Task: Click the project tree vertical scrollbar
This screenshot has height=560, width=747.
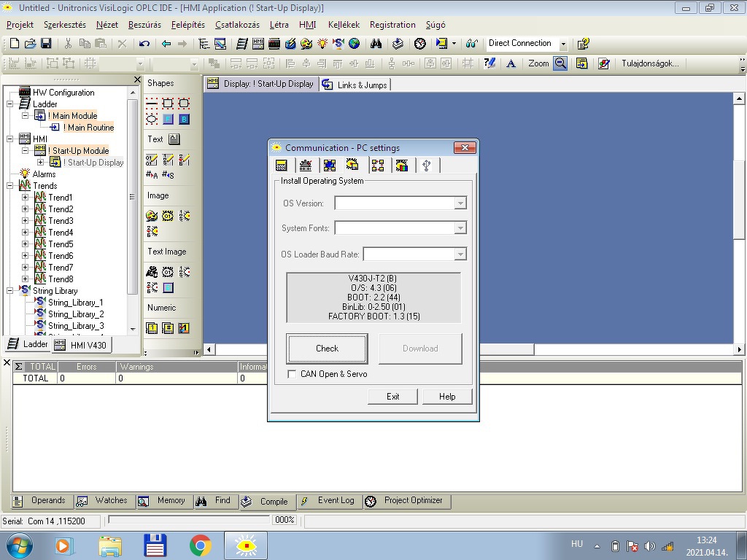Action: 133,209
